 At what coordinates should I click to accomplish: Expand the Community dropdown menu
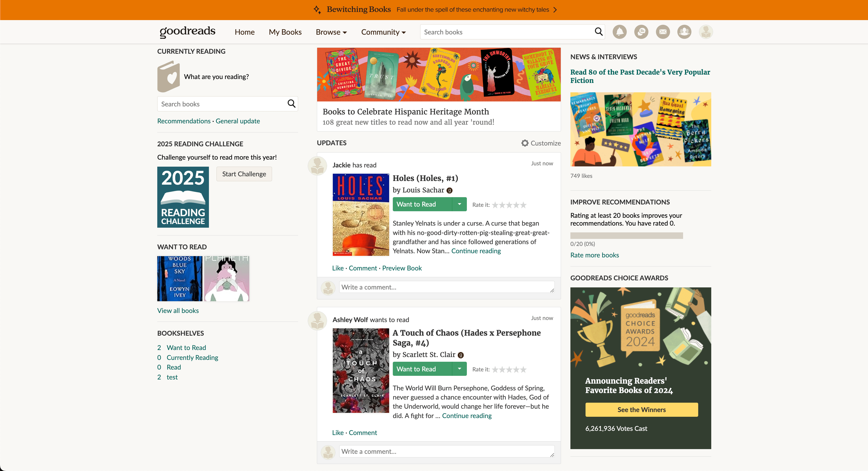pyautogui.click(x=383, y=32)
